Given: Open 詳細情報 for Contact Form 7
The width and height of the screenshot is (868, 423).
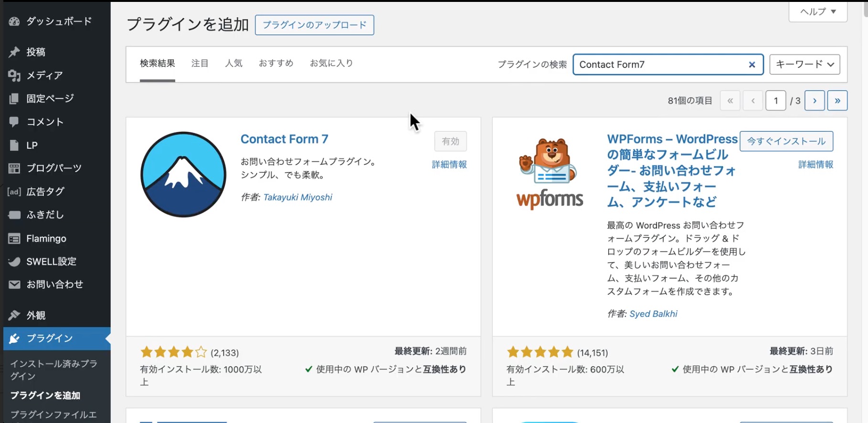Looking at the screenshot, I should (449, 164).
